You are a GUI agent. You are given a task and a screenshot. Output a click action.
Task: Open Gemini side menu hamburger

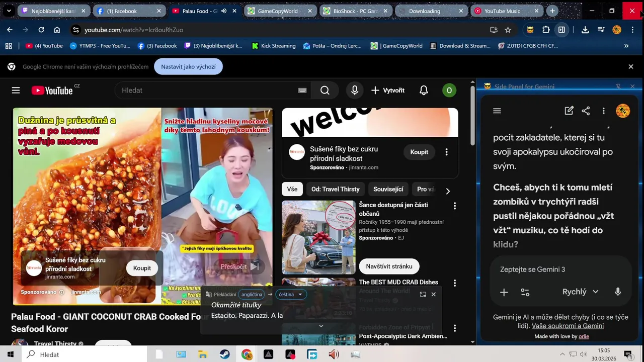click(497, 111)
